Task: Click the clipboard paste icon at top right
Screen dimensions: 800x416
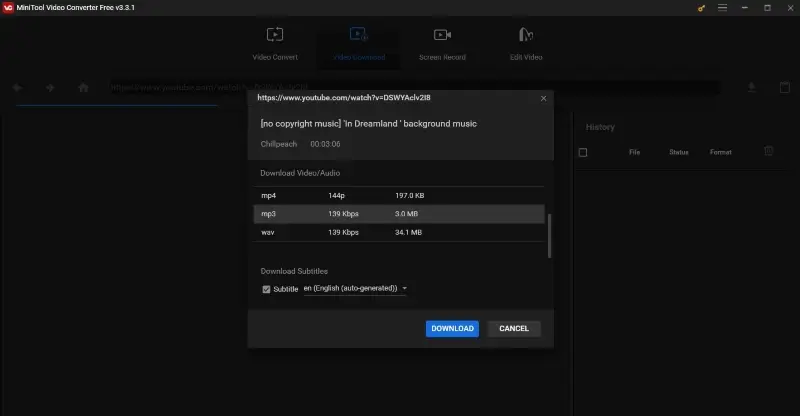Action: [x=785, y=87]
